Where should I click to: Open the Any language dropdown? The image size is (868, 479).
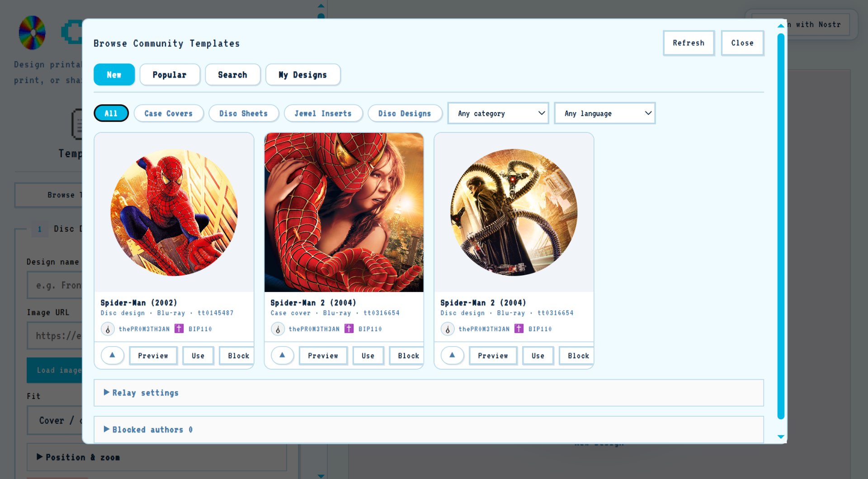point(605,113)
